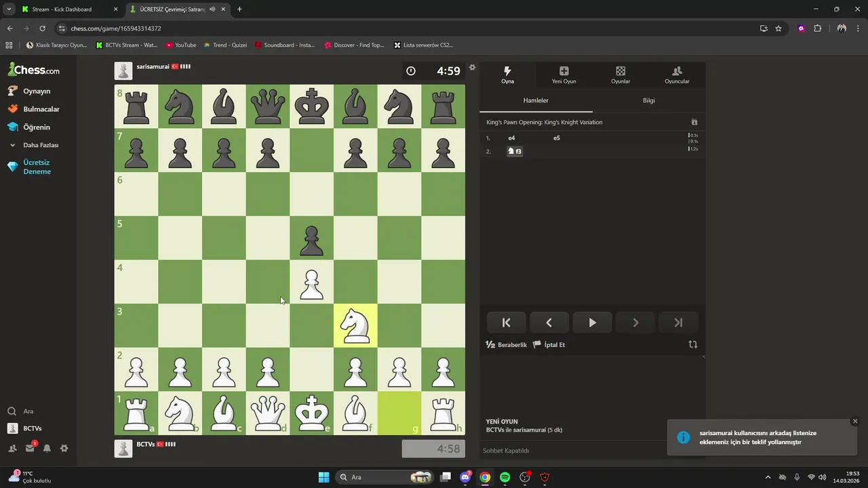Click the Chess.com logo
Viewport: 868px width, 488px height.
tap(34, 70)
